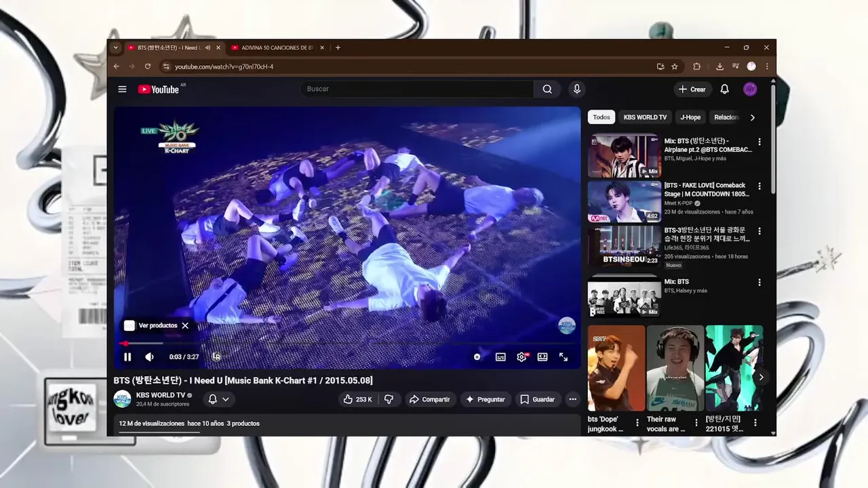868x488 pixels.
Task: Open KBS WORLD TV channel name
Action: (161, 395)
